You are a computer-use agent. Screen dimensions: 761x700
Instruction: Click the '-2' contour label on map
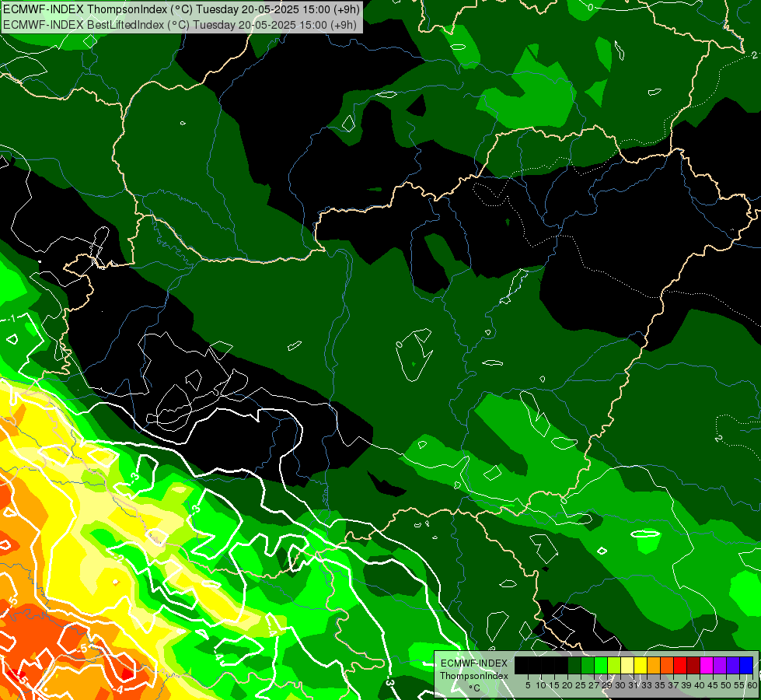click(x=119, y=558)
